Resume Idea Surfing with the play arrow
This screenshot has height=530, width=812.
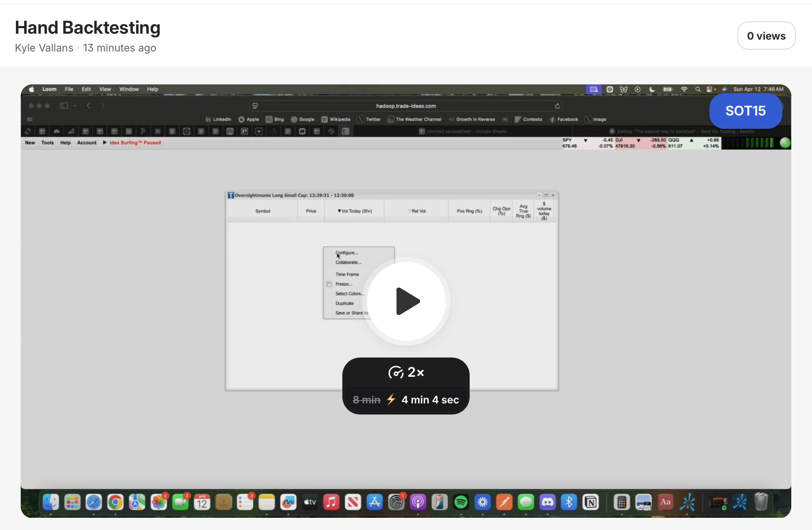(x=105, y=142)
